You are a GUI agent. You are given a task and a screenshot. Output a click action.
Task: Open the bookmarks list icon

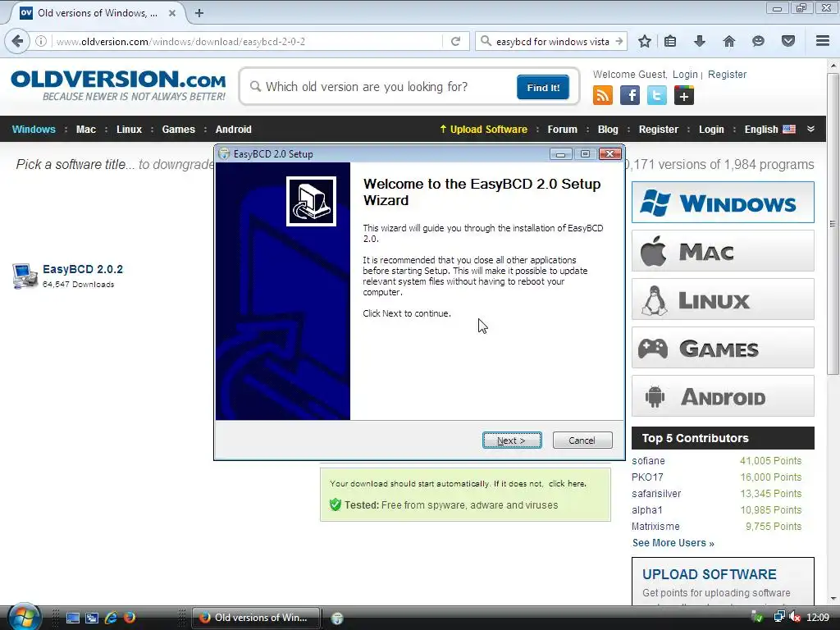coord(670,41)
